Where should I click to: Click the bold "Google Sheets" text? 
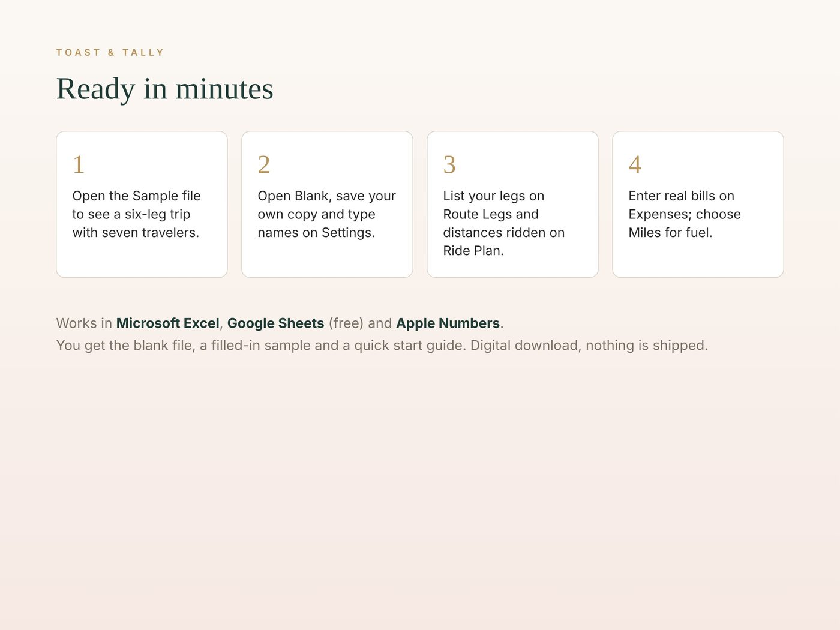pyautogui.click(x=276, y=323)
